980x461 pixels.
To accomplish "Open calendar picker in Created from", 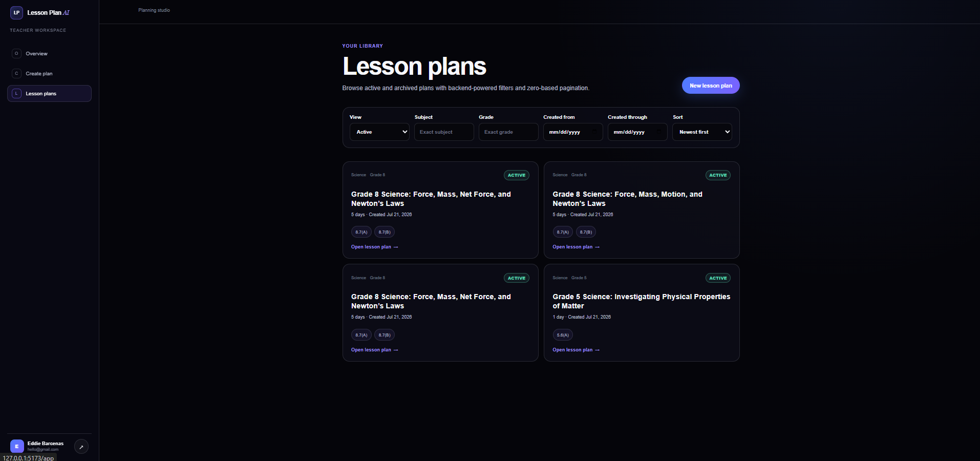I will click(x=594, y=132).
